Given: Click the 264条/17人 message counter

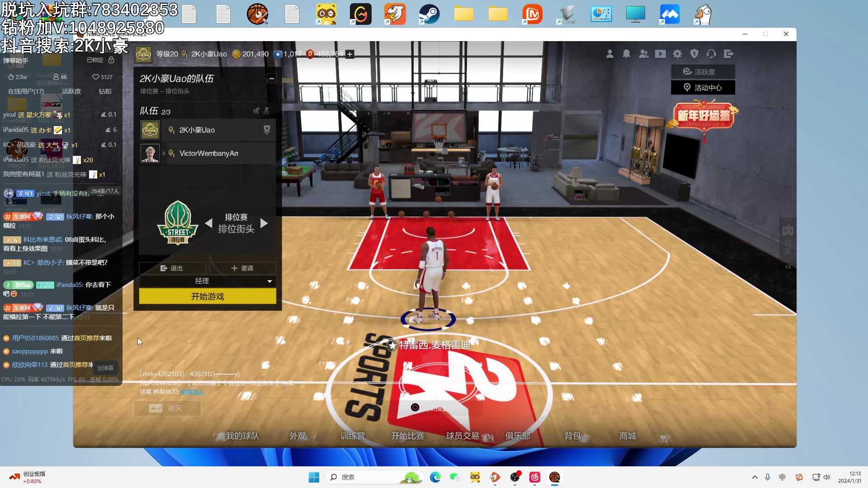Looking at the screenshot, I should pyautogui.click(x=105, y=191).
